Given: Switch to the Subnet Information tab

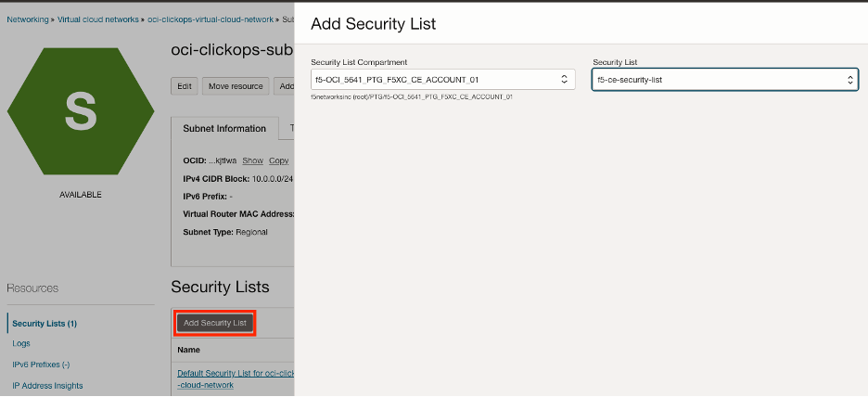Looking at the screenshot, I should (x=224, y=129).
